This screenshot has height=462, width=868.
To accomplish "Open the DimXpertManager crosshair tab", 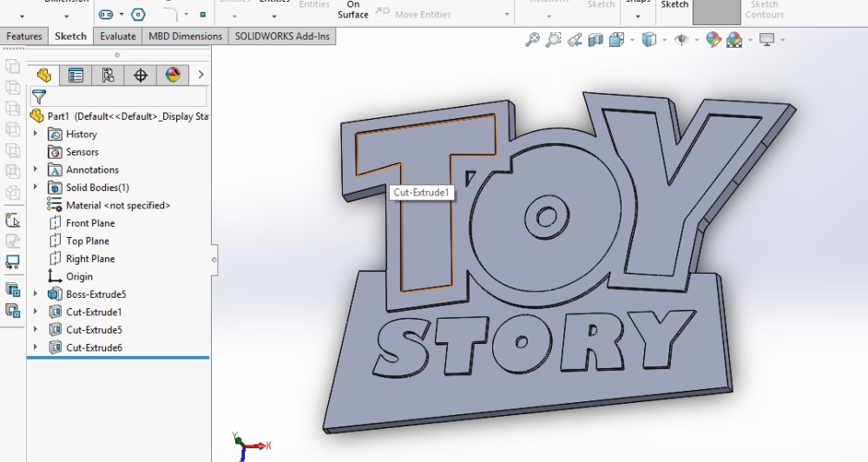I will point(141,76).
